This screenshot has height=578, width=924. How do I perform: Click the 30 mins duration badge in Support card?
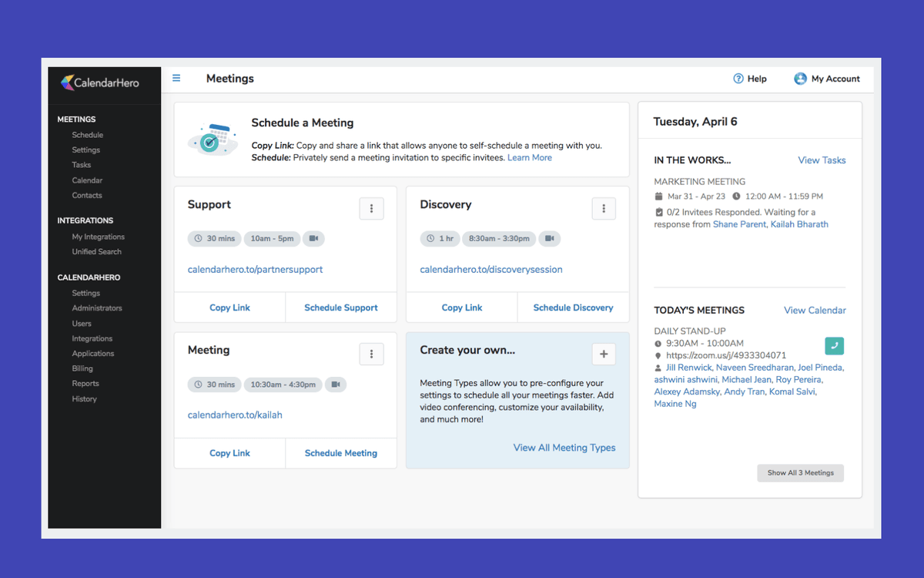215,239
